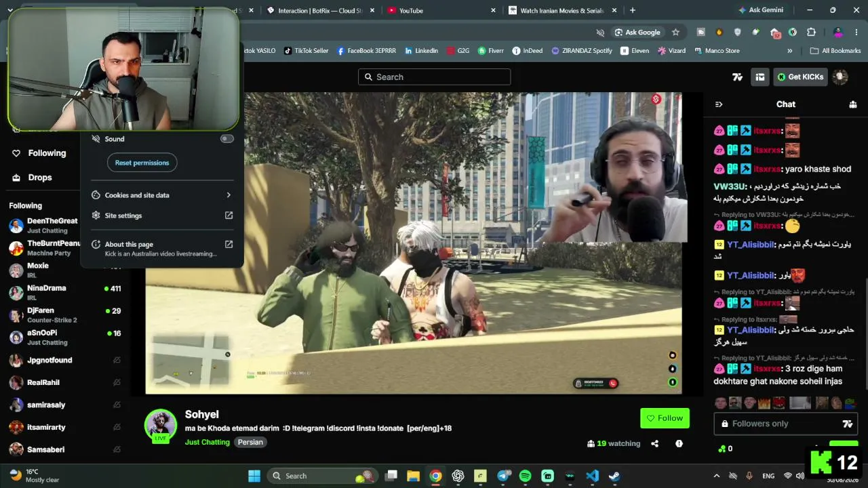
Task: Open Spotify from the taskbar
Action: coord(525,476)
